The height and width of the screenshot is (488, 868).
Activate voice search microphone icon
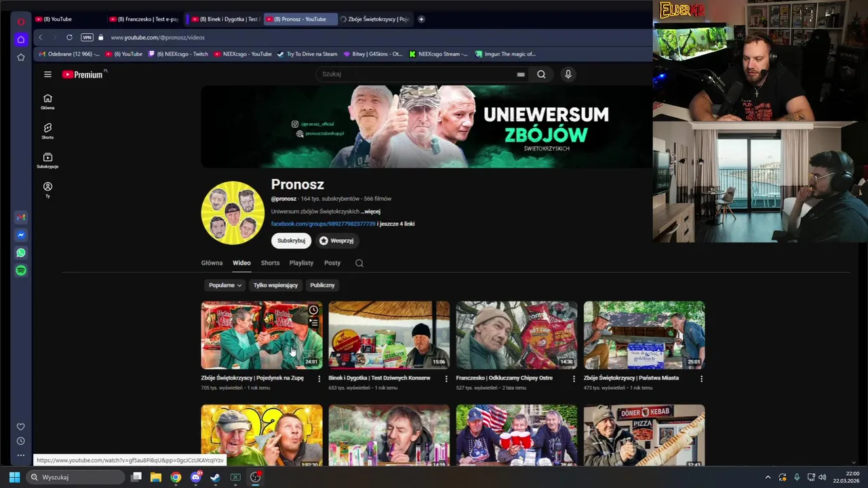click(568, 75)
